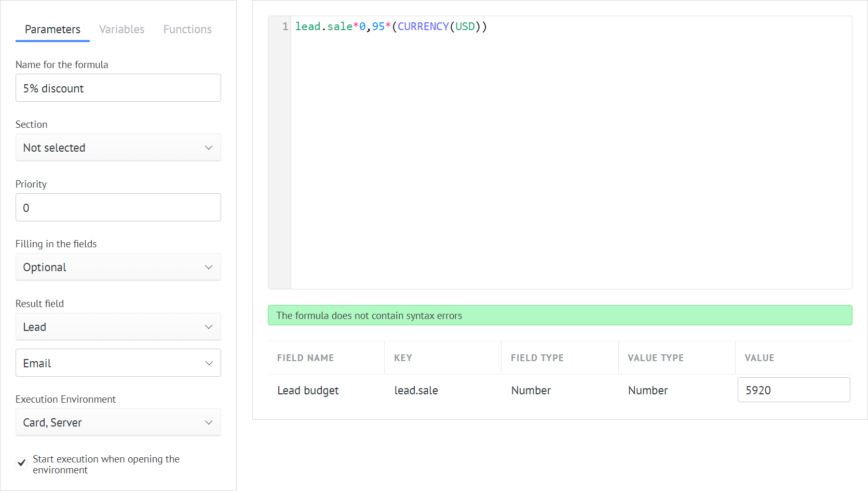The height and width of the screenshot is (491, 868).
Task: Uncheck Start execution when opening the environment
Action: (x=21, y=462)
